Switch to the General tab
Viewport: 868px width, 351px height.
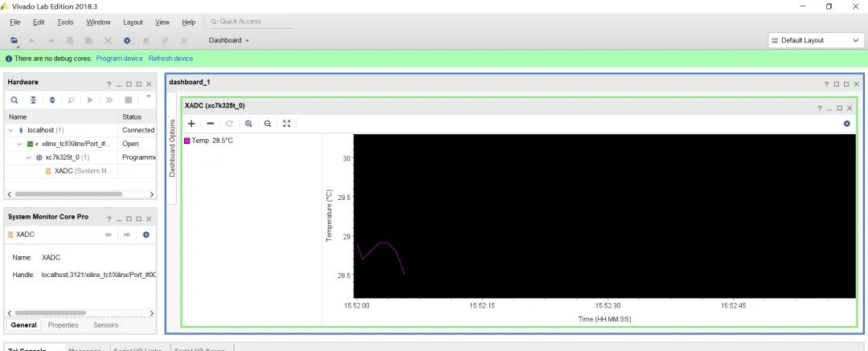pos(24,325)
